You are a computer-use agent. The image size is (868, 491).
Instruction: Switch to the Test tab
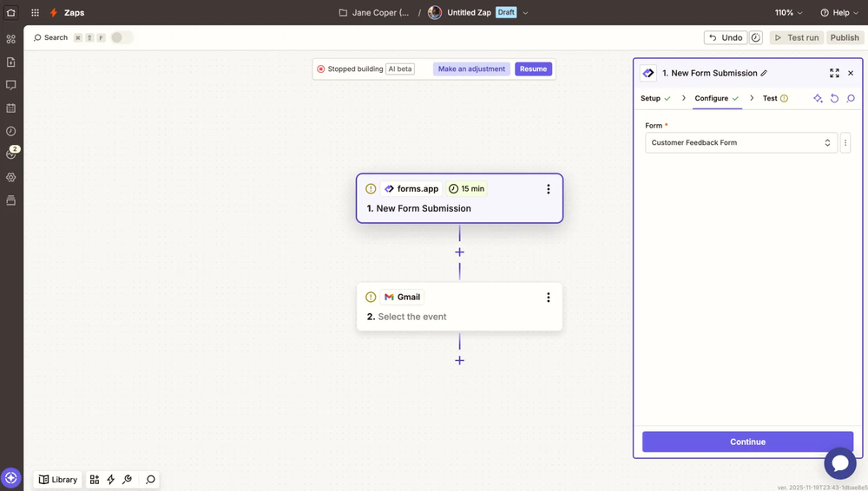tap(775, 98)
